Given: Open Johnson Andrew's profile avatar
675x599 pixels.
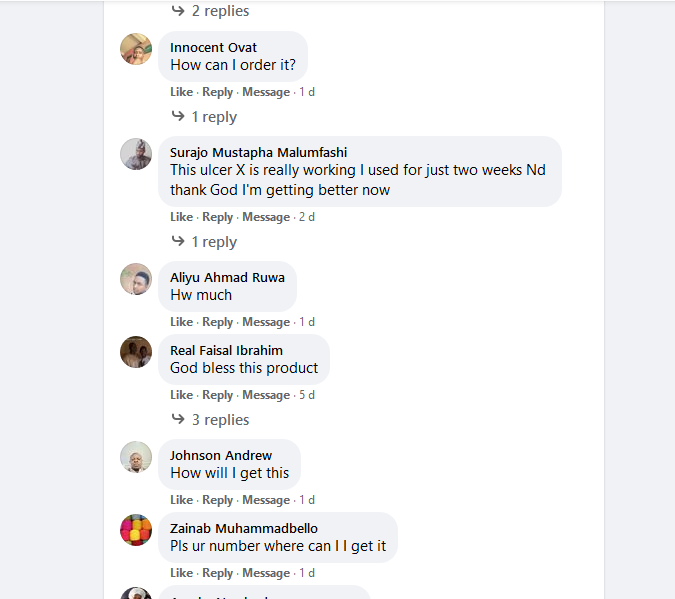Looking at the screenshot, I should tap(136, 457).
